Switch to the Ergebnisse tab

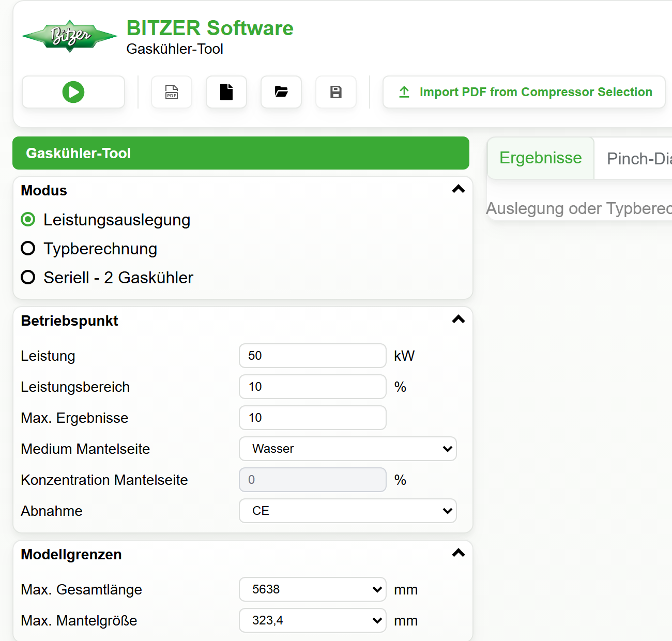click(541, 158)
